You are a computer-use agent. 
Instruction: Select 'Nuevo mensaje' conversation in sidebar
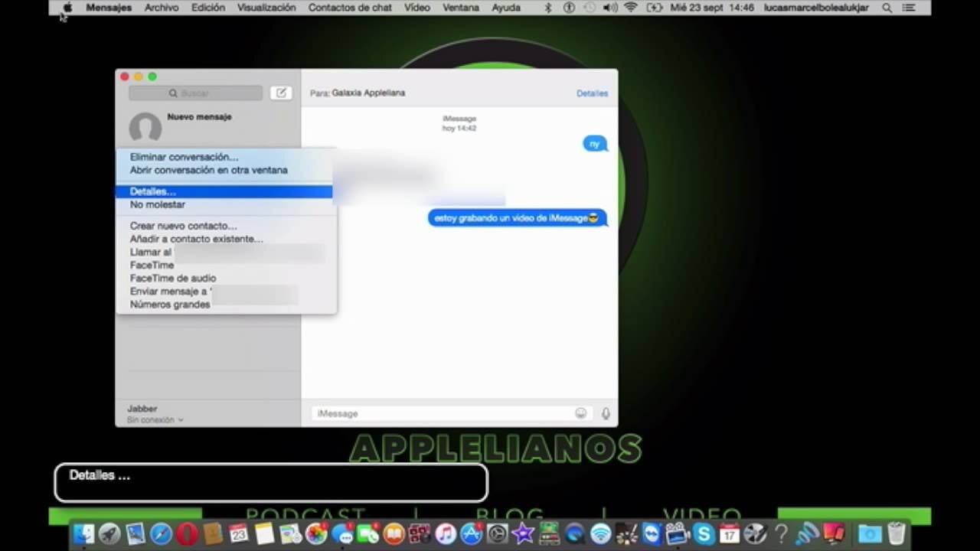tap(208, 126)
